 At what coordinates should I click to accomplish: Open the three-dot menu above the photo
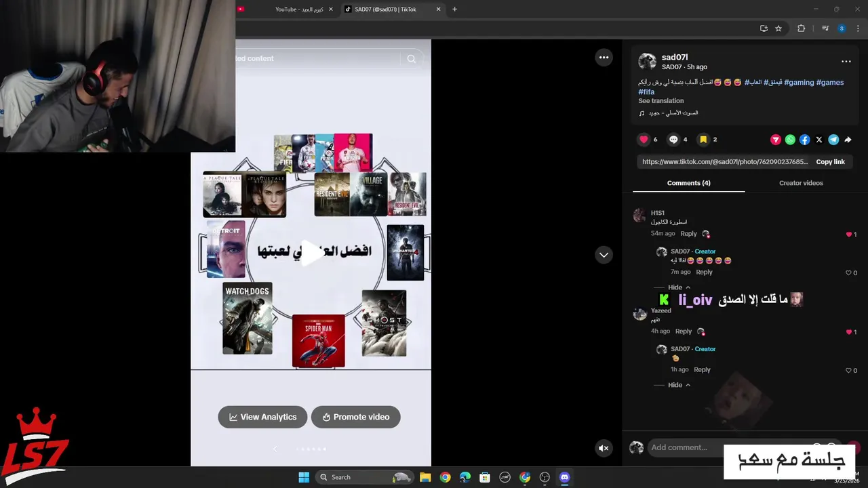pos(604,58)
